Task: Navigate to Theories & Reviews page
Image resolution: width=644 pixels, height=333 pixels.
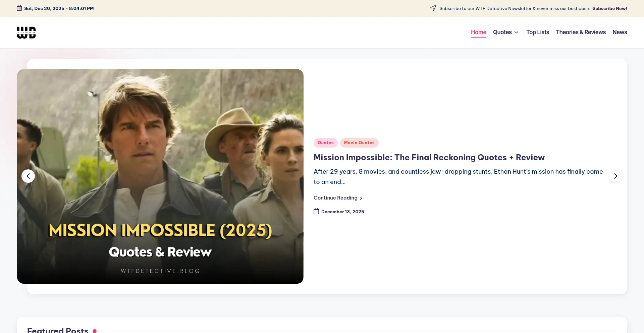Action: coord(581,32)
